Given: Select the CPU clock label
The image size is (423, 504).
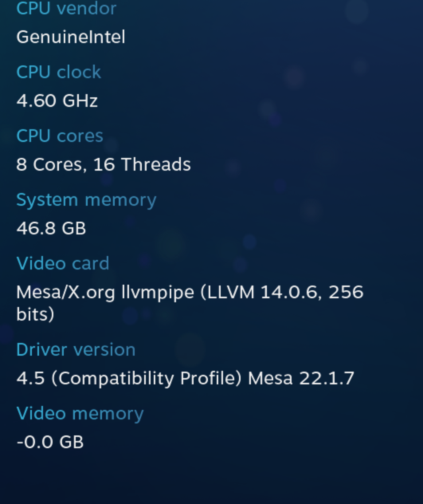Looking at the screenshot, I should point(58,72).
